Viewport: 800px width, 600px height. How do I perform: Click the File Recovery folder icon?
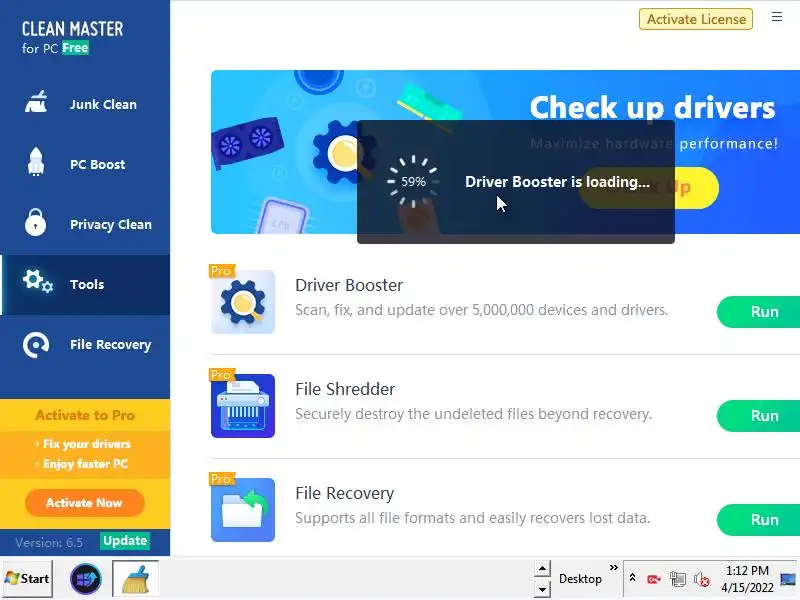coord(243,510)
